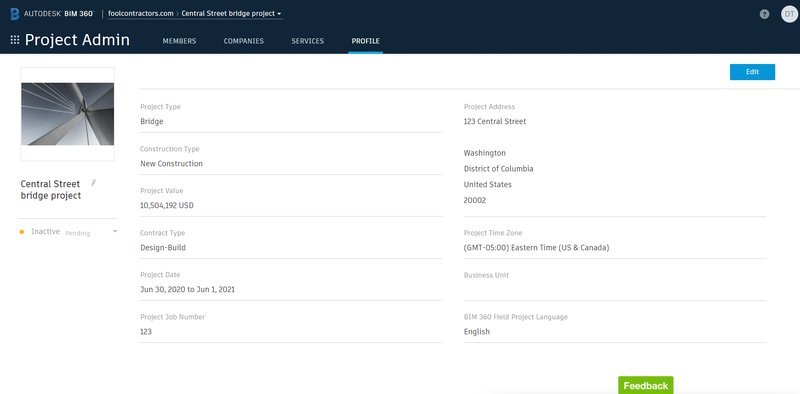Click the Project Admin page title
This screenshot has width=800, height=394.
[77, 40]
